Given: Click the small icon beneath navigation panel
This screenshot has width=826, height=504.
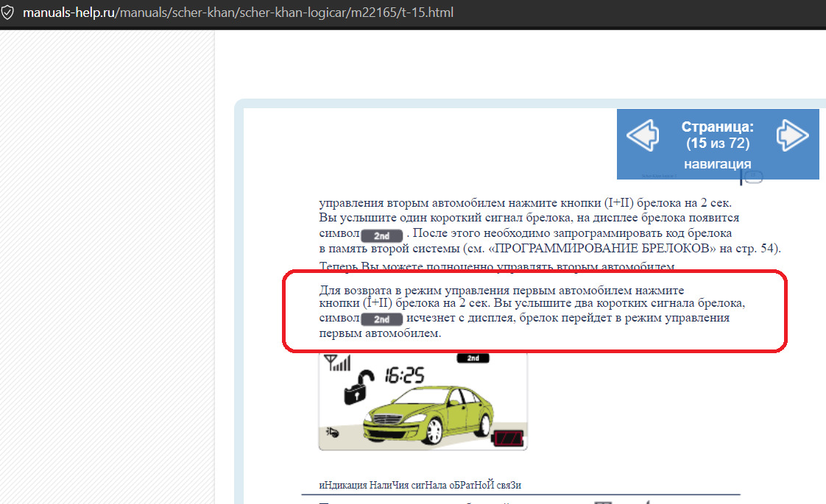Looking at the screenshot, I should point(752,177).
